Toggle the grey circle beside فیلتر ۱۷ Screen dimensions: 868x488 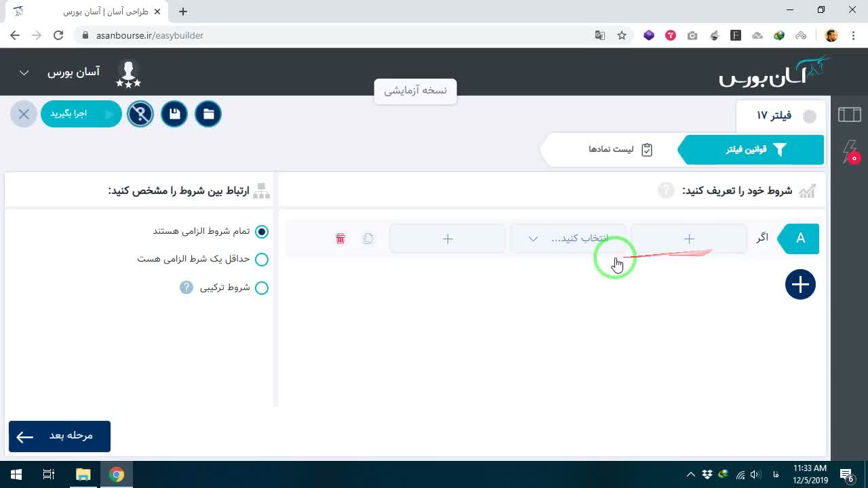[810, 117]
